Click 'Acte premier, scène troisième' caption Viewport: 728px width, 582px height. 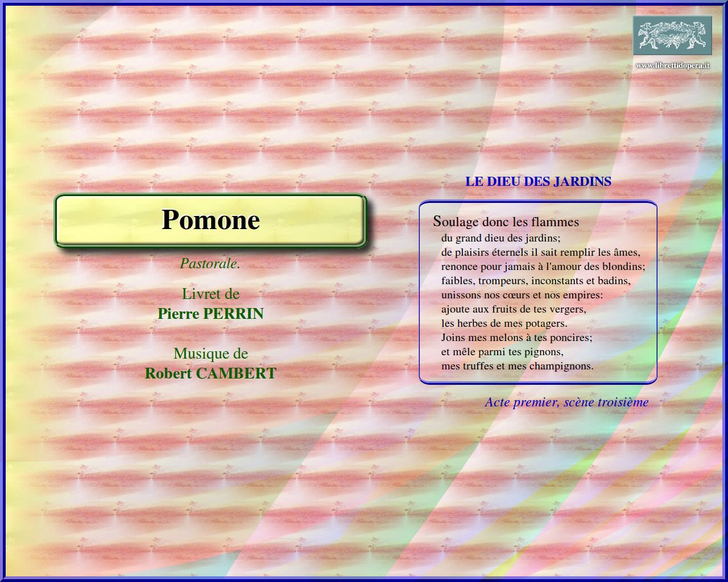pos(566,402)
